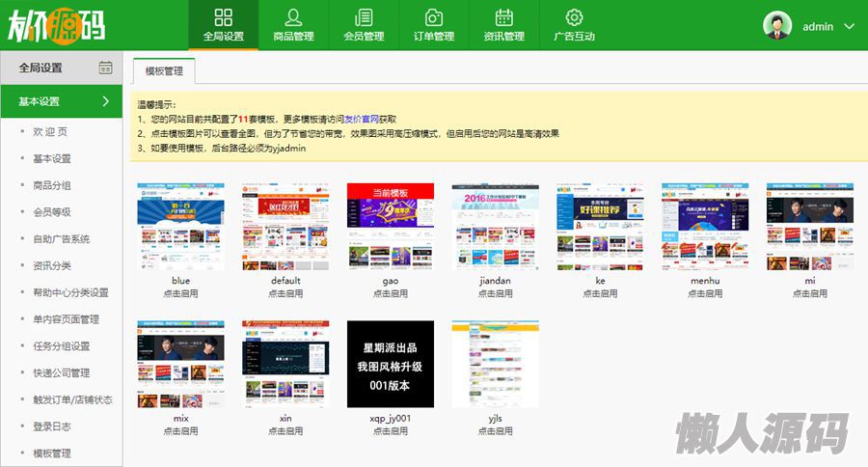
Task: Switch to the 模板管理 tab
Action: coord(164,70)
